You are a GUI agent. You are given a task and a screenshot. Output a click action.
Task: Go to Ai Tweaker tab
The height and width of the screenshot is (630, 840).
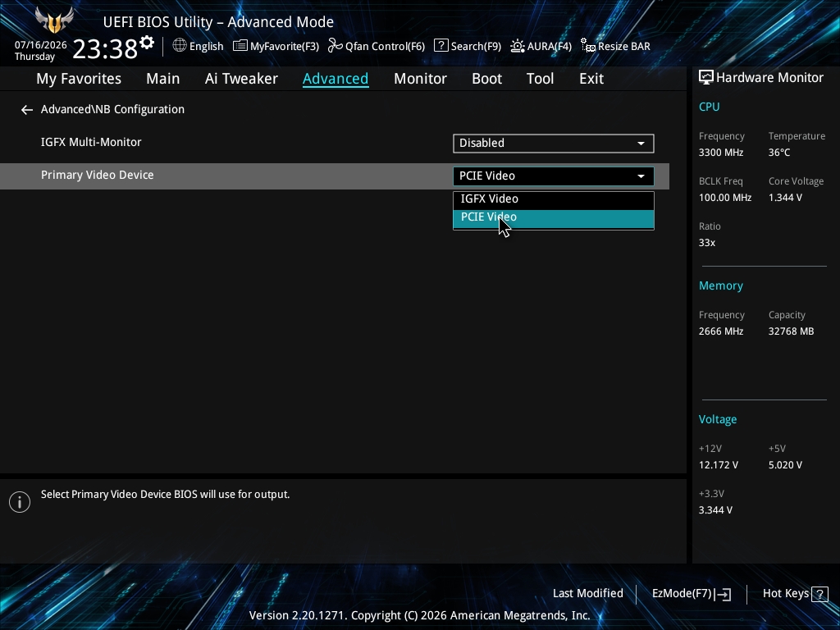[x=241, y=79]
